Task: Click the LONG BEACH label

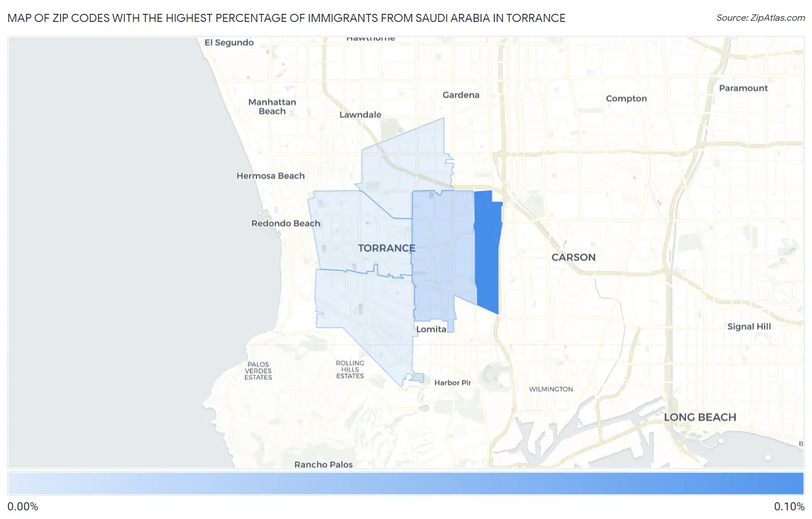Action: point(700,417)
